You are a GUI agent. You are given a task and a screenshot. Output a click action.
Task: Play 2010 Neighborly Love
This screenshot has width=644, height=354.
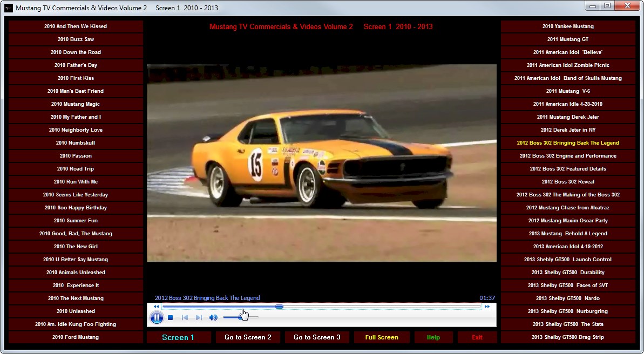point(76,130)
